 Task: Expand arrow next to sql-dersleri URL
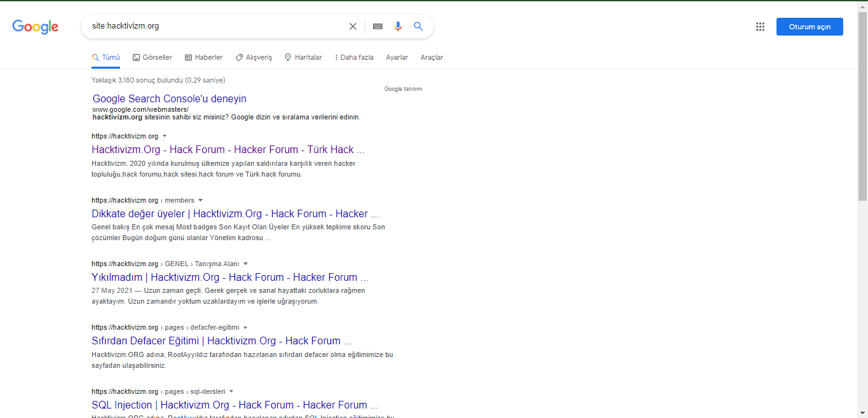[x=231, y=391]
